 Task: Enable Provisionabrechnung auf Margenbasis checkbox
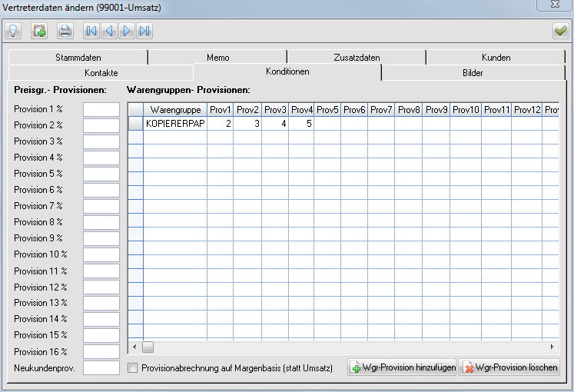click(133, 368)
